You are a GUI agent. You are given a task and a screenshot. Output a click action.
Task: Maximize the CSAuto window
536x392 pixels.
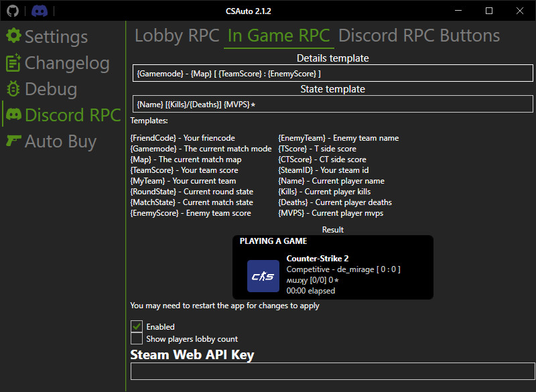pyautogui.click(x=489, y=11)
